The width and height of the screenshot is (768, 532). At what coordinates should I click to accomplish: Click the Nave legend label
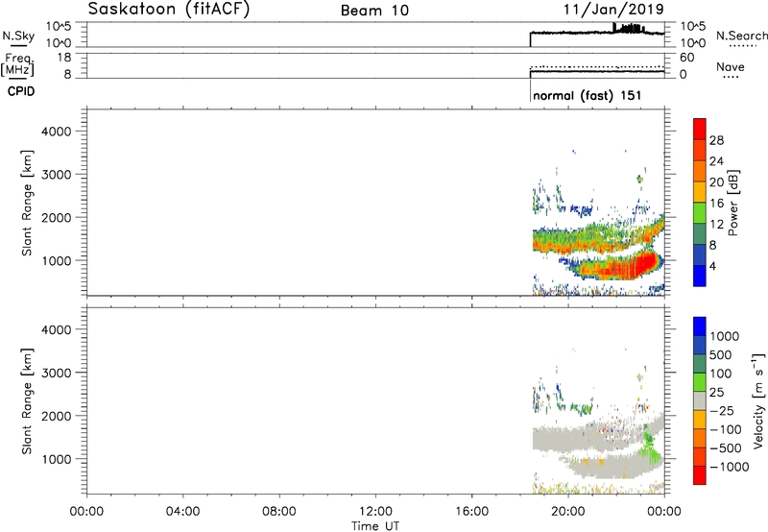pyautogui.click(x=731, y=67)
